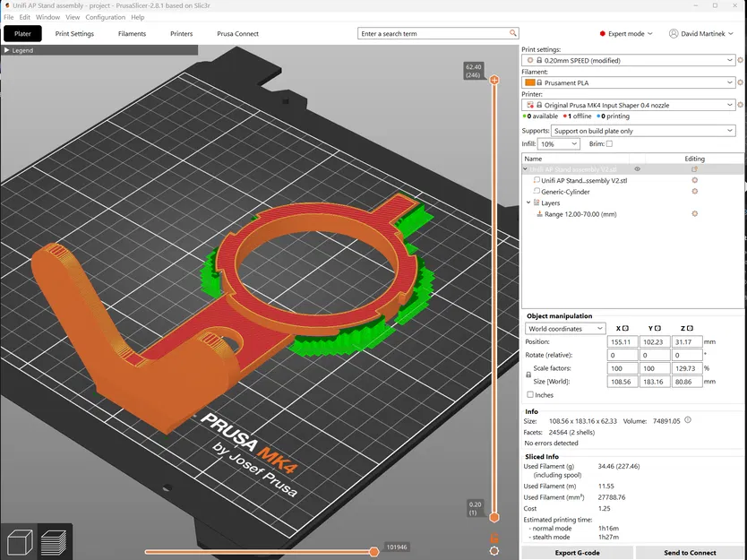Open the Infill percentage dropdown

click(574, 144)
